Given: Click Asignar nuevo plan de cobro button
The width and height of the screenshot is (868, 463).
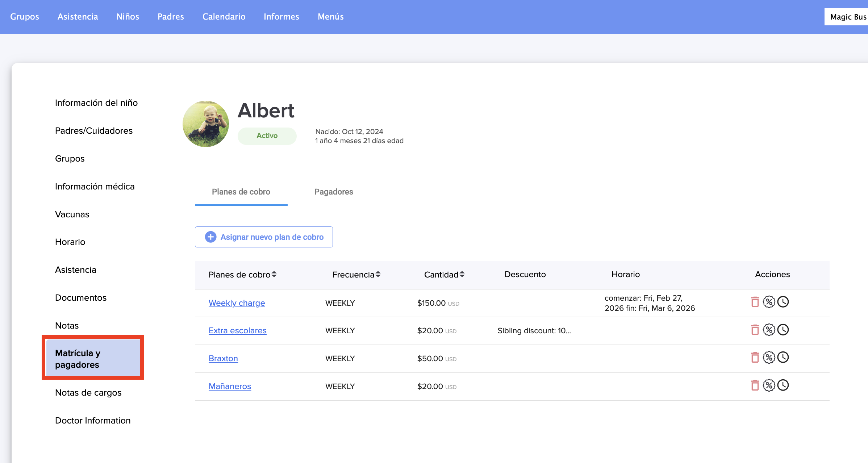Looking at the screenshot, I should coord(264,237).
